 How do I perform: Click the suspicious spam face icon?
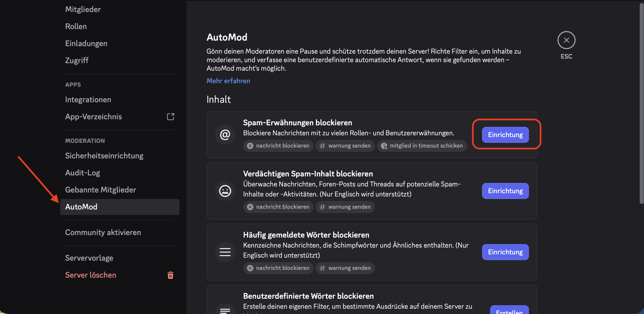pyautogui.click(x=225, y=191)
